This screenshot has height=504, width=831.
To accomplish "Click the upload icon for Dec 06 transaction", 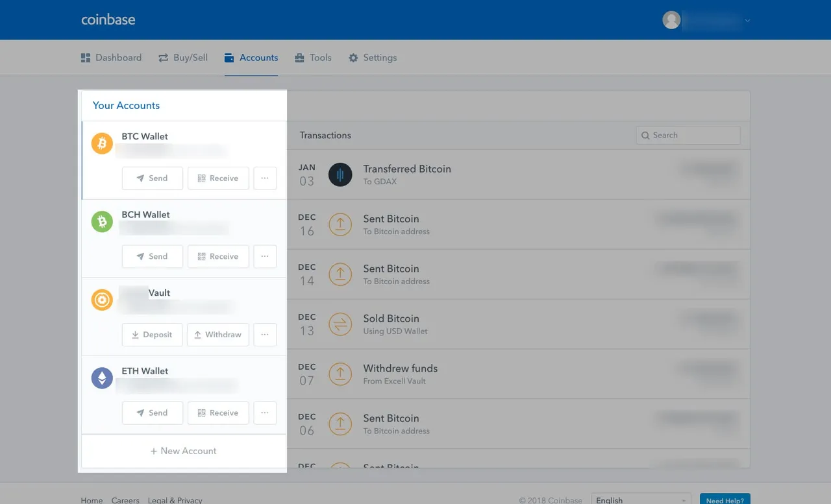I will coord(340,424).
